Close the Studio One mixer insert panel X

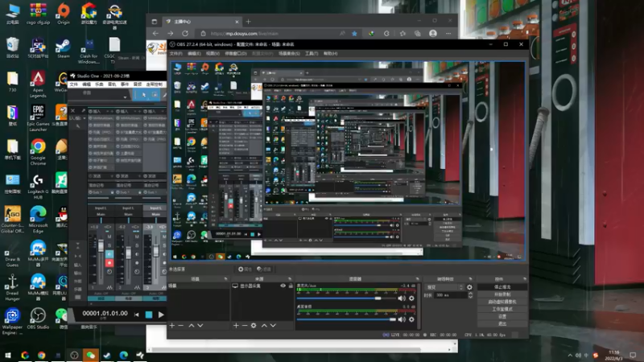tap(72, 111)
